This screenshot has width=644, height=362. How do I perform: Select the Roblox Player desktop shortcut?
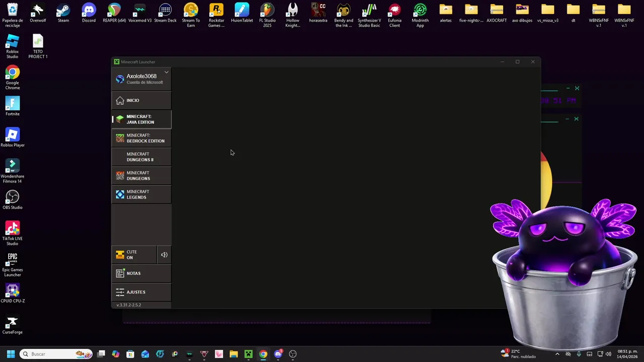(x=13, y=138)
